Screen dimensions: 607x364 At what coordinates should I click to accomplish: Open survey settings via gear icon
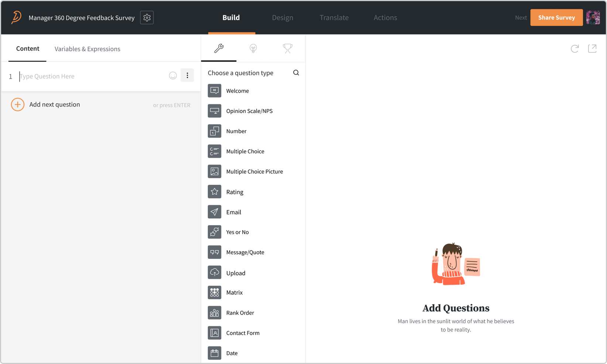[x=147, y=17]
